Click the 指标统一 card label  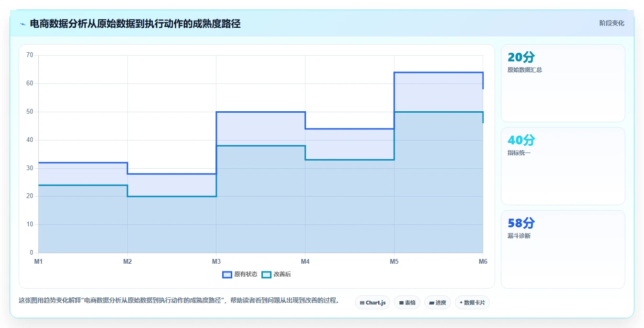point(519,153)
